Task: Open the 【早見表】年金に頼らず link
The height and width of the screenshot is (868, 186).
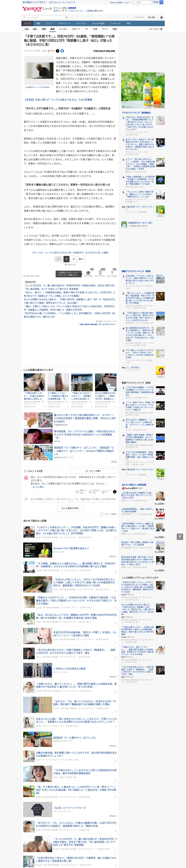Action: (x=58, y=100)
